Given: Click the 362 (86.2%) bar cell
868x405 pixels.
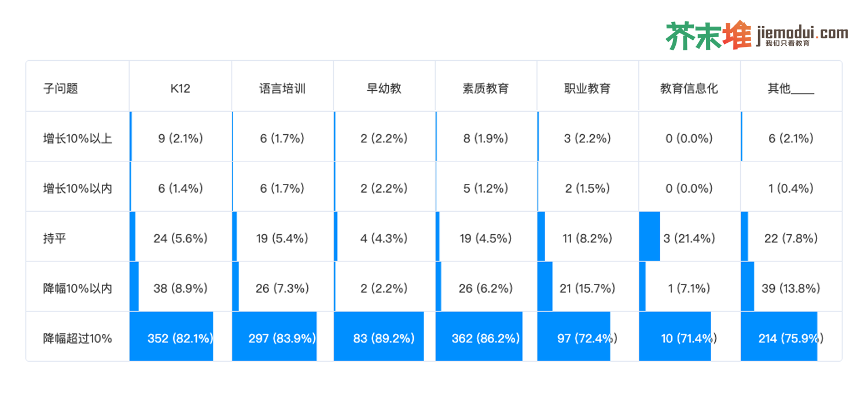Looking at the screenshot, I should point(486,338).
